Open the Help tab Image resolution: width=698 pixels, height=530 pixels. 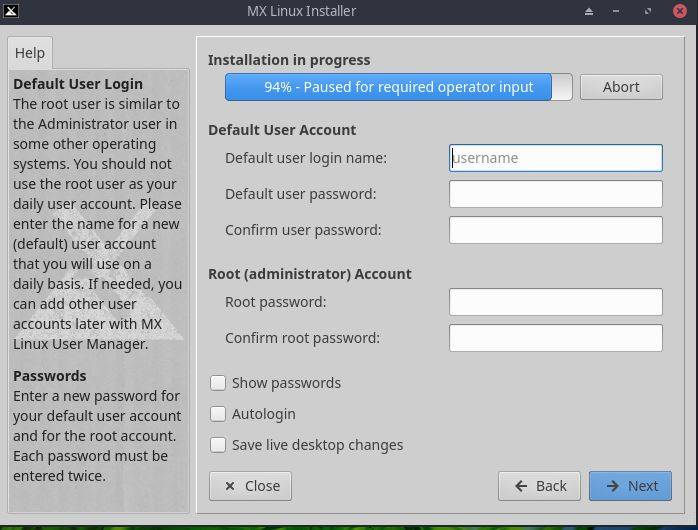(x=30, y=53)
